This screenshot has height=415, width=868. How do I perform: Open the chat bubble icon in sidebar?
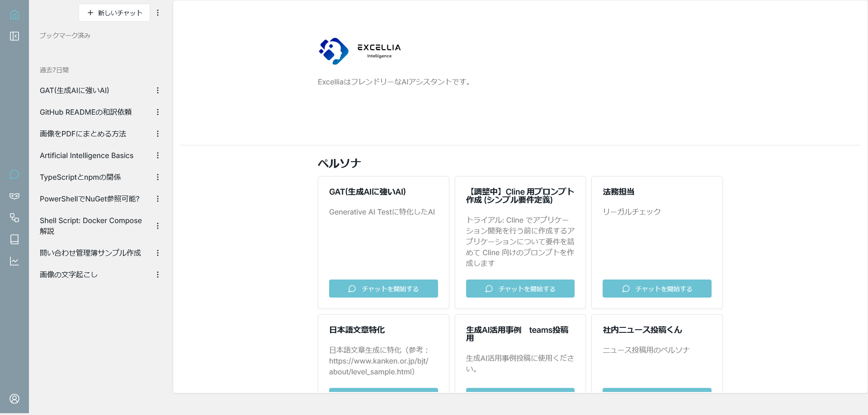tap(14, 174)
